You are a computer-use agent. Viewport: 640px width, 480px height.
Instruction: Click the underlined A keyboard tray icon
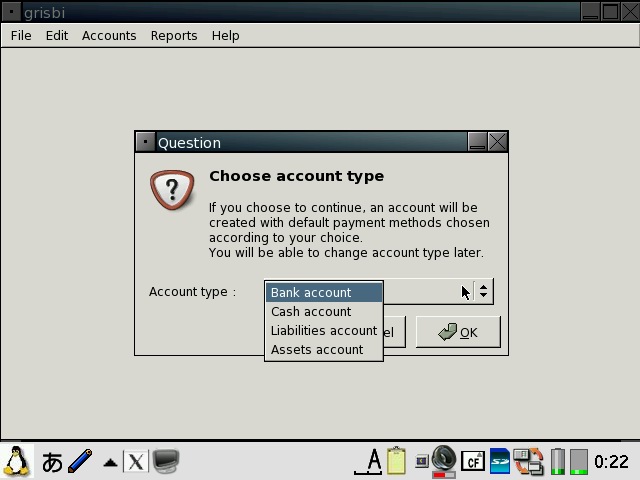(372, 461)
